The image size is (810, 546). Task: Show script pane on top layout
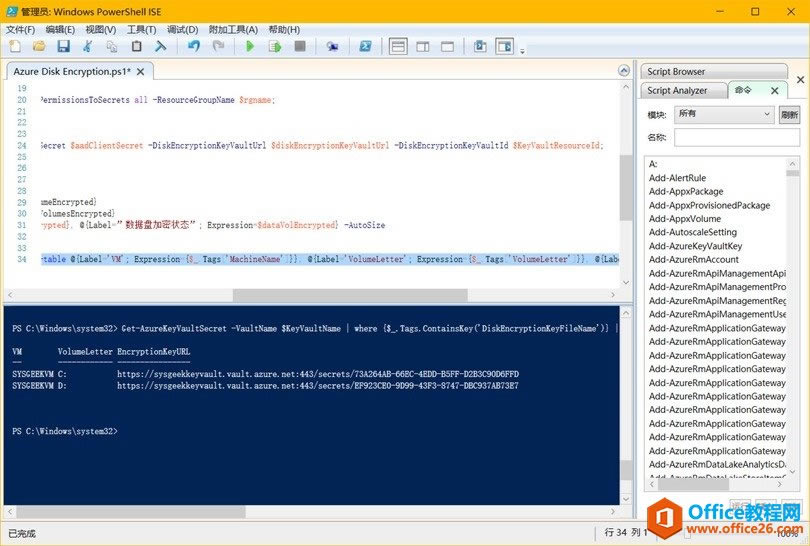(x=398, y=46)
